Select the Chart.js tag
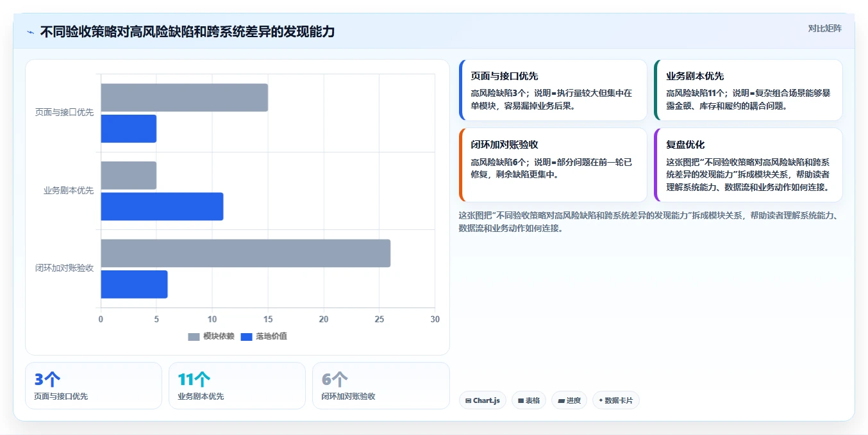Screen dimensions: 868x435 tap(483, 400)
